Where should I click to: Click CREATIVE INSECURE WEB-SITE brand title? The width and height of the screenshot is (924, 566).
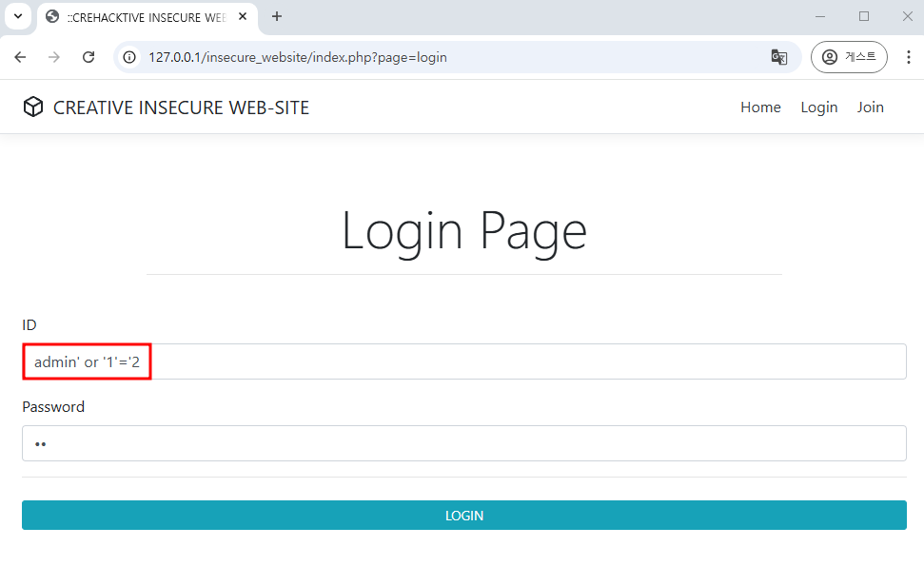tap(181, 107)
